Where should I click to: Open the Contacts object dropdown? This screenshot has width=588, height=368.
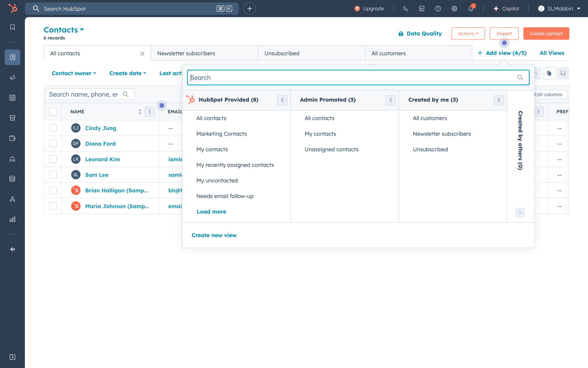pyautogui.click(x=64, y=30)
